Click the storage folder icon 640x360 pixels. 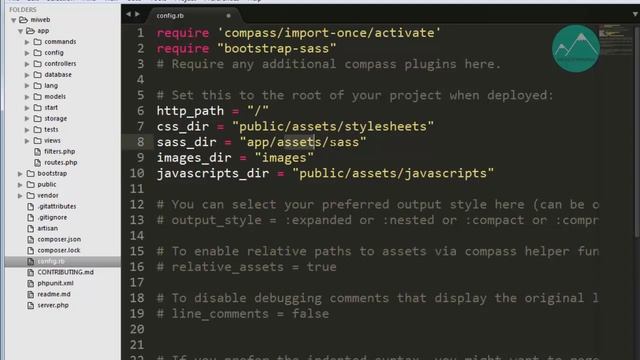[38, 119]
